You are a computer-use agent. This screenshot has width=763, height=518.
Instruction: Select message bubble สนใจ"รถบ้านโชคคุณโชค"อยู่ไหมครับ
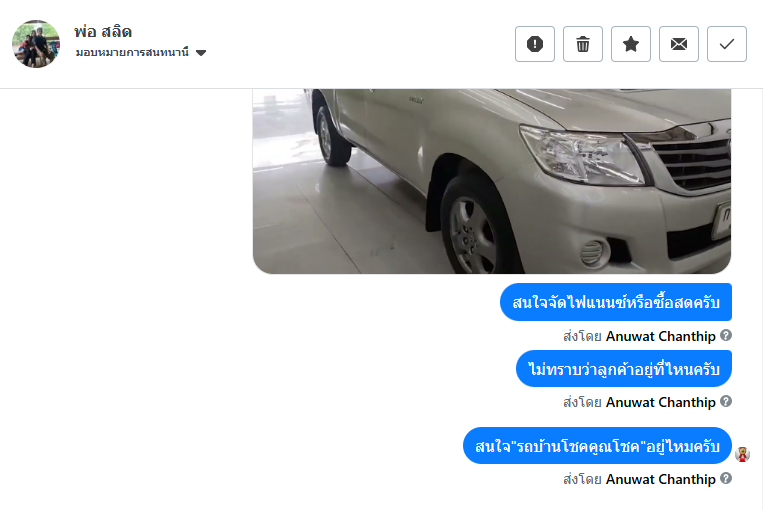[x=598, y=446]
